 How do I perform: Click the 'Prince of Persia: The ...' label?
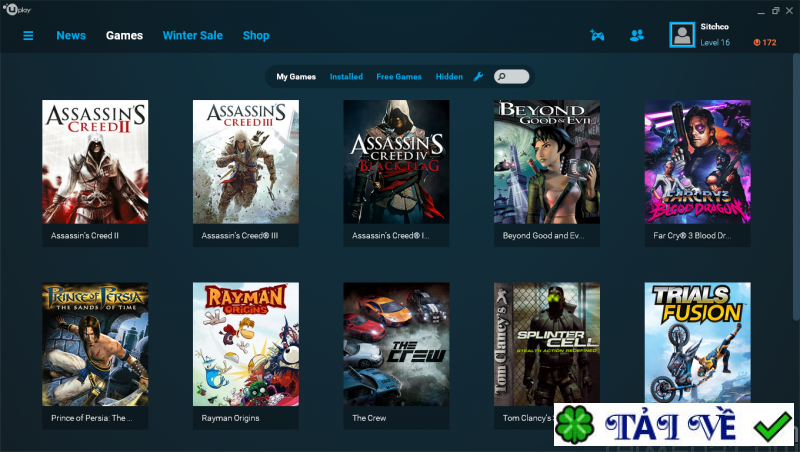[x=92, y=418]
